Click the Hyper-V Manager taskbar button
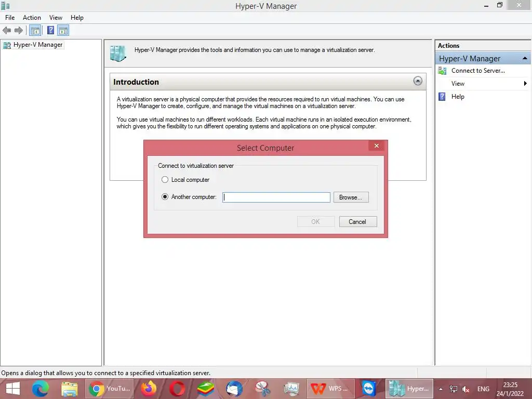This screenshot has width=532, height=399. click(x=409, y=389)
